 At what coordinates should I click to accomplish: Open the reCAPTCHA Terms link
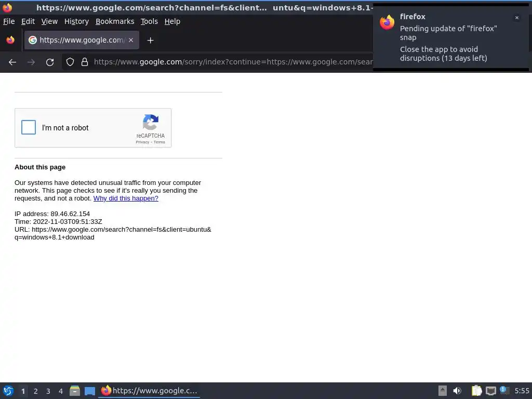click(159, 142)
